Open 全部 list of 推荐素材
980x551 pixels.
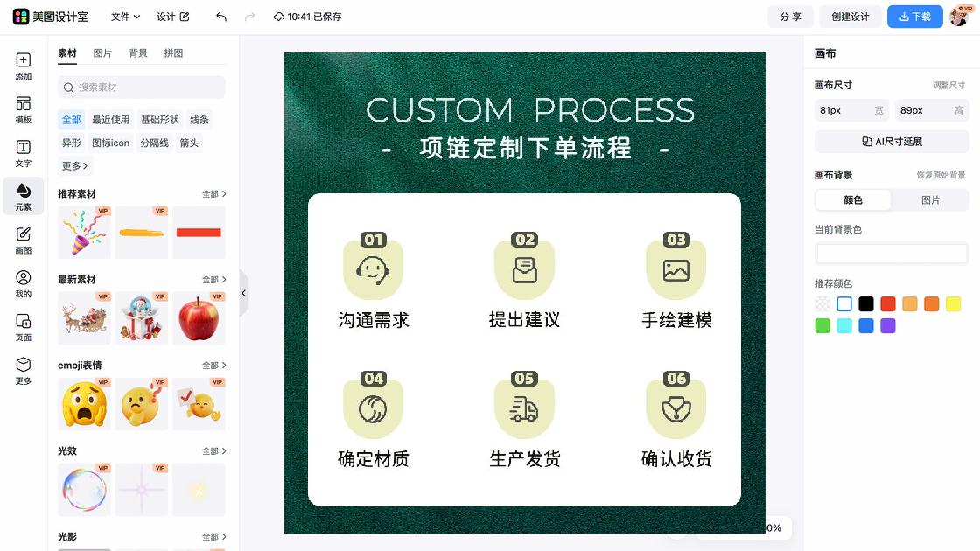[x=213, y=193]
